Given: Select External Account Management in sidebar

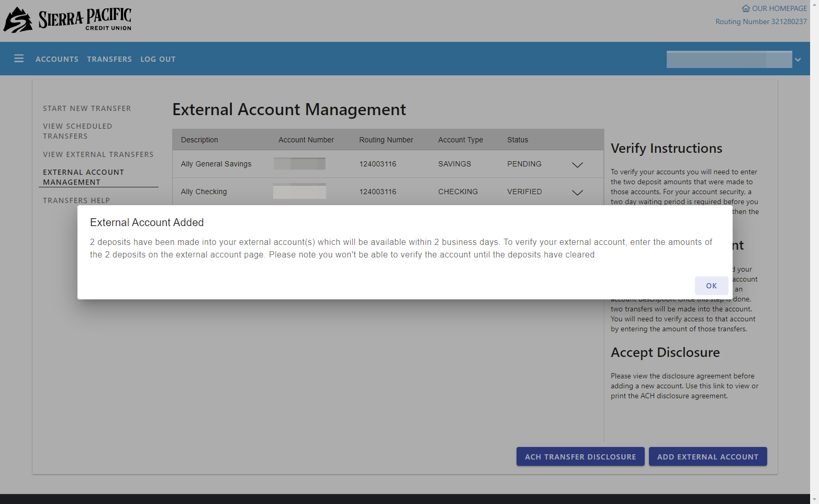Looking at the screenshot, I should 84,177.
